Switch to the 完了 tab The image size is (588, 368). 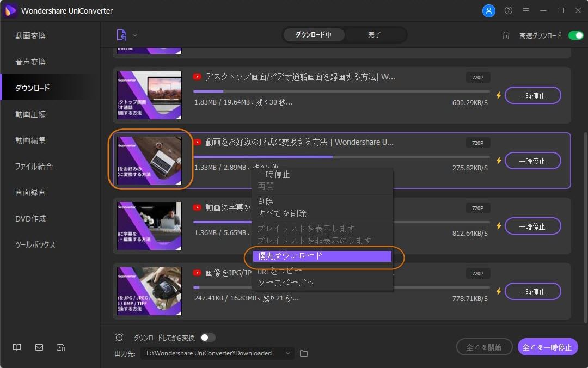point(374,35)
